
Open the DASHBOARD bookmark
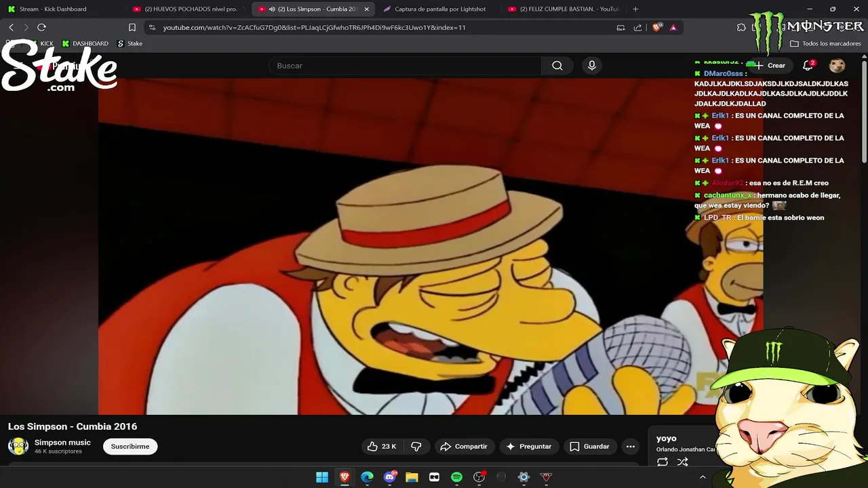coord(85,43)
